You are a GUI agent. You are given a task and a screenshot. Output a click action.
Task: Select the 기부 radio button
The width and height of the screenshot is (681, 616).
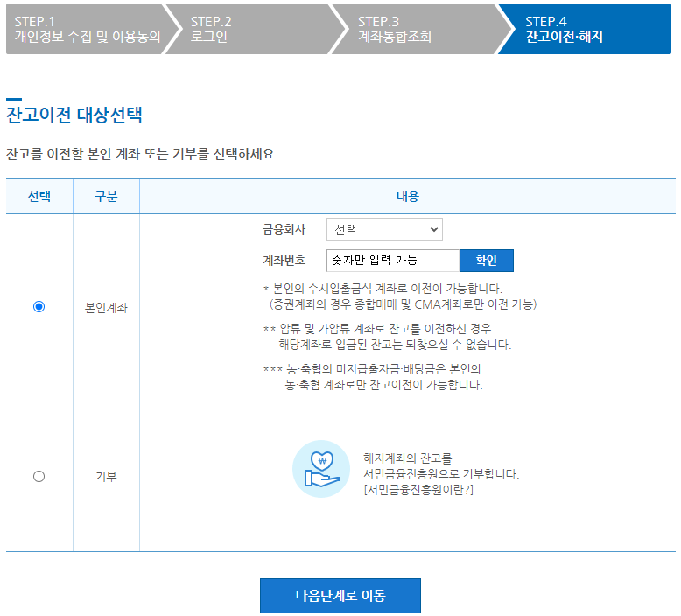pos(39,476)
